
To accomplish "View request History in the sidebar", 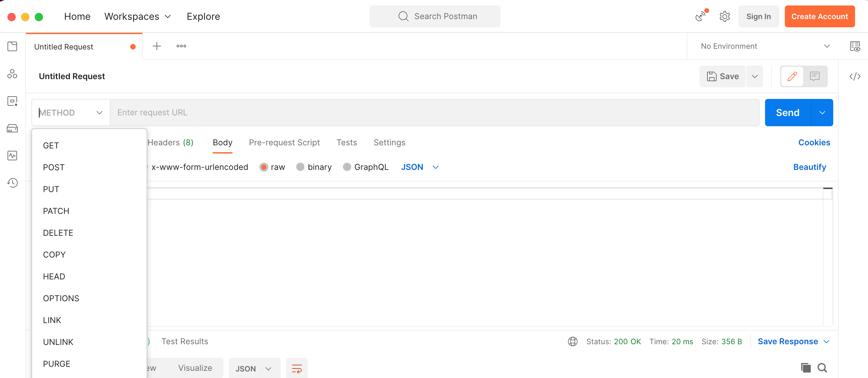I will (12, 183).
